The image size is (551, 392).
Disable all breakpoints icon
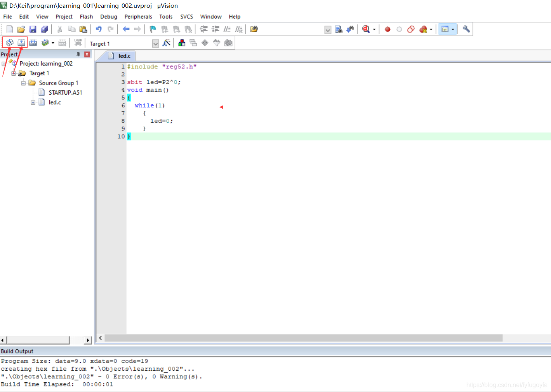click(x=411, y=29)
